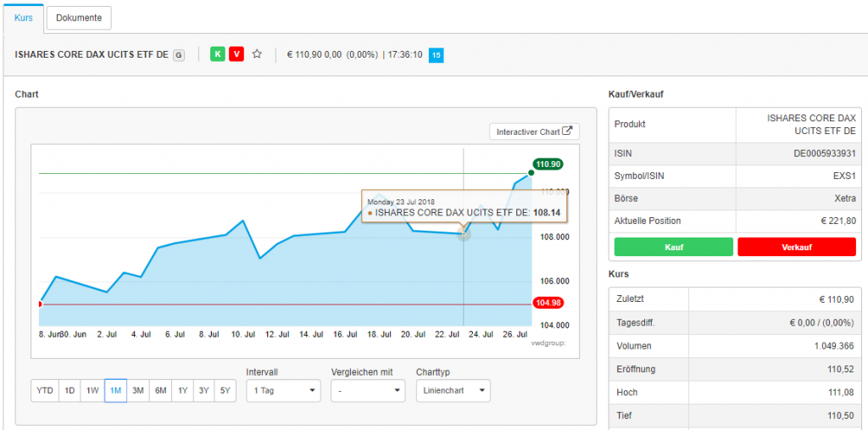Image resolution: width=868 pixels, height=430 pixels.
Task: Click the red 104.98 price marker
Action: click(548, 303)
